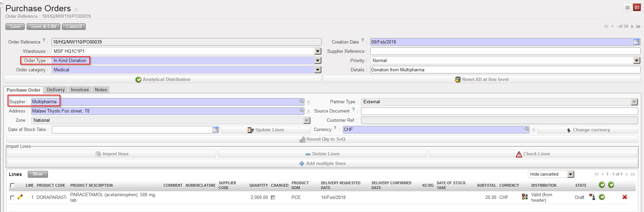644x212 pixels.
Task: Open Date of Stock Take calendar icon
Action: pos(215,130)
